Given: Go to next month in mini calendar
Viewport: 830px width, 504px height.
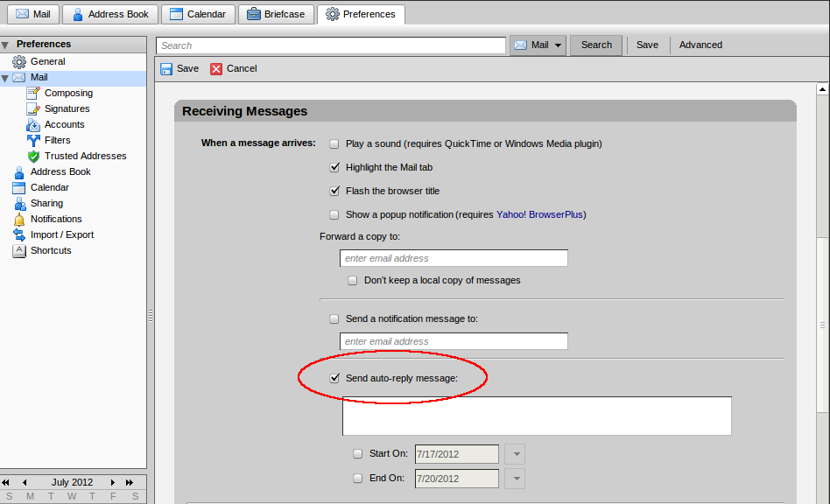Looking at the screenshot, I should 113,482.
